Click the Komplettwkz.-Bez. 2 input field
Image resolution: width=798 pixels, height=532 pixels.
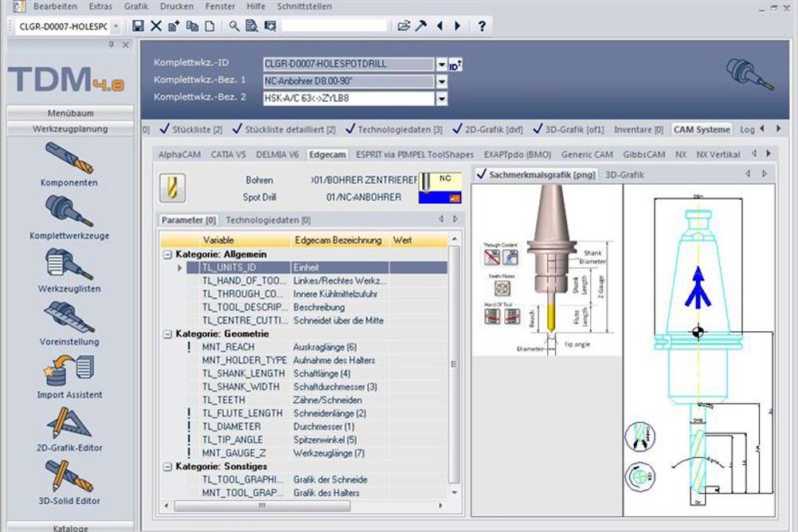(x=349, y=98)
